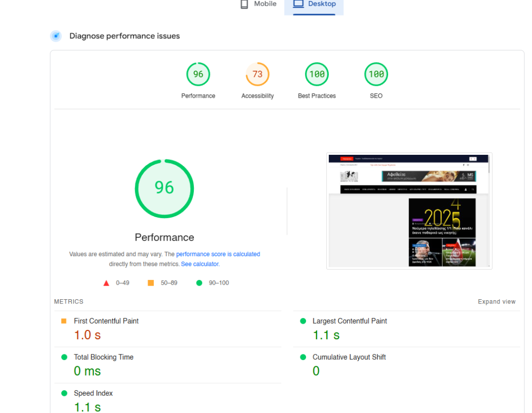Image resolution: width=532 pixels, height=413 pixels.
Task: Open the page screenshot thumbnail
Action: point(409,211)
